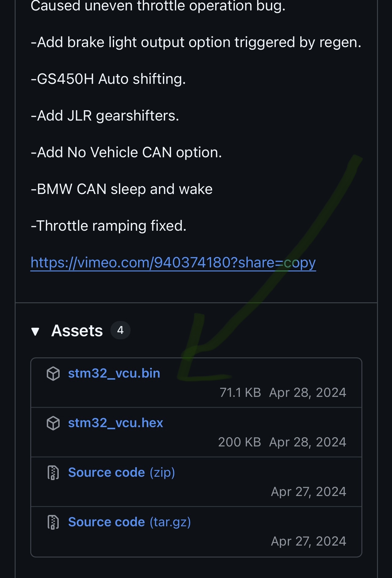Click the GS450H Auto shifting note
392x578 pixels.
(x=108, y=79)
